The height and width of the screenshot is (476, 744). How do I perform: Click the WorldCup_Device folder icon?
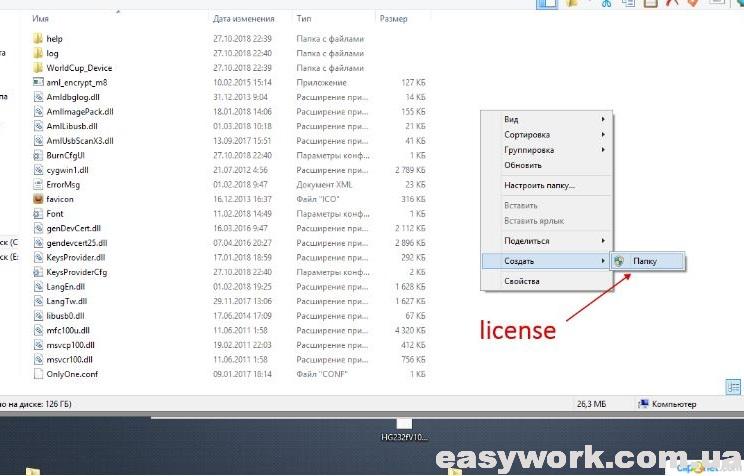[38, 68]
